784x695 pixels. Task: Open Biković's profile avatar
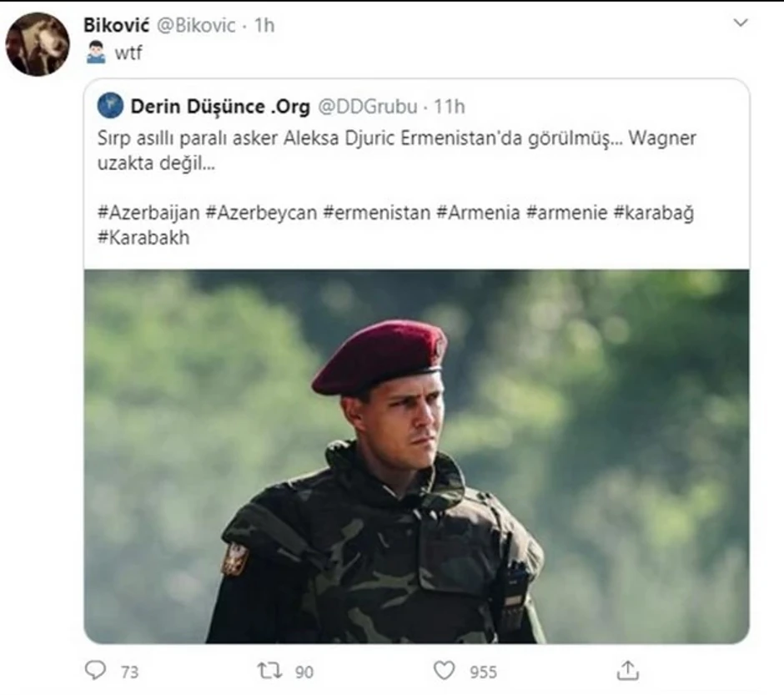pyautogui.click(x=38, y=44)
